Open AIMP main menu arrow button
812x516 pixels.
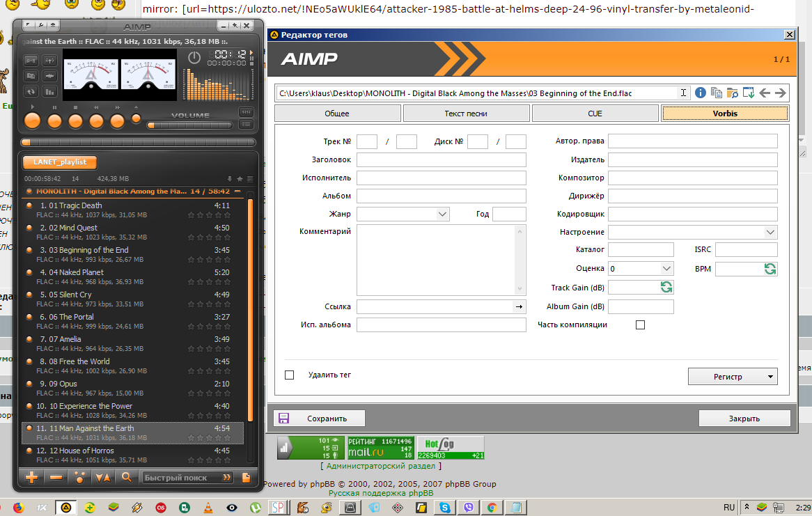point(29,25)
